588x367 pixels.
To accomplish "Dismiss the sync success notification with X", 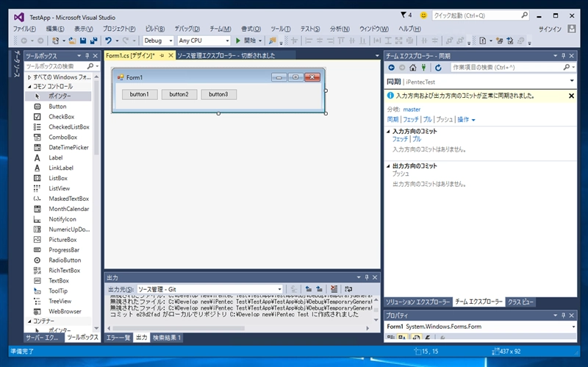I will point(571,96).
